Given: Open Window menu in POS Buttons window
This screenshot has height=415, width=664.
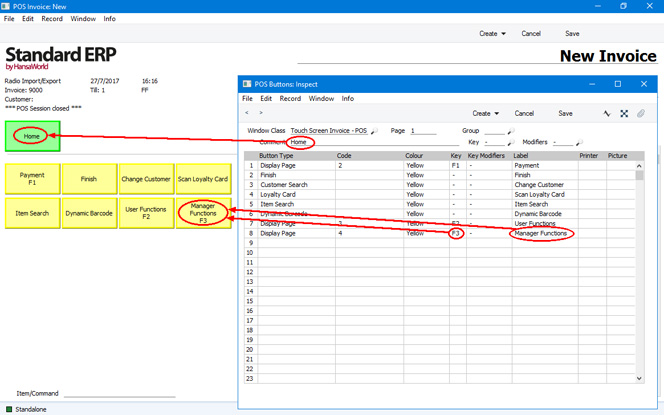Looking at the screenshot, I should click(321, 98).
